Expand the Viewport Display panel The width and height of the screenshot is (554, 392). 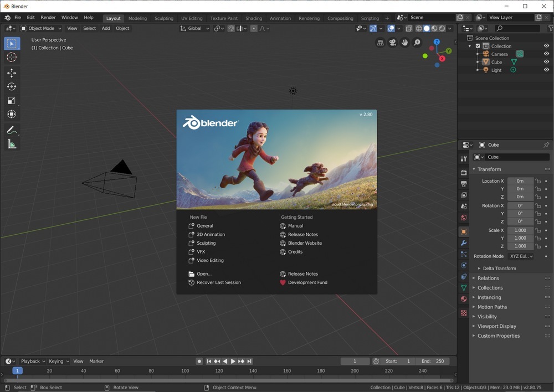[496, 326]
